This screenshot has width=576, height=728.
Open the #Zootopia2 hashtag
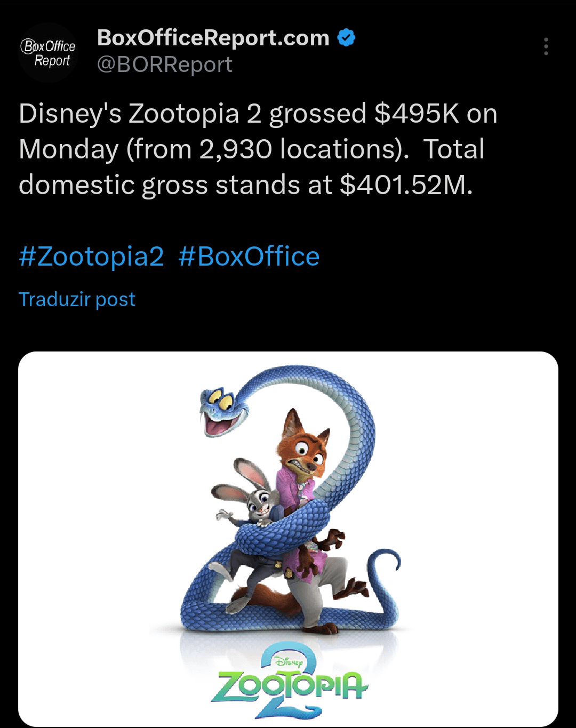pyautogui.click(x=91, y=257)
